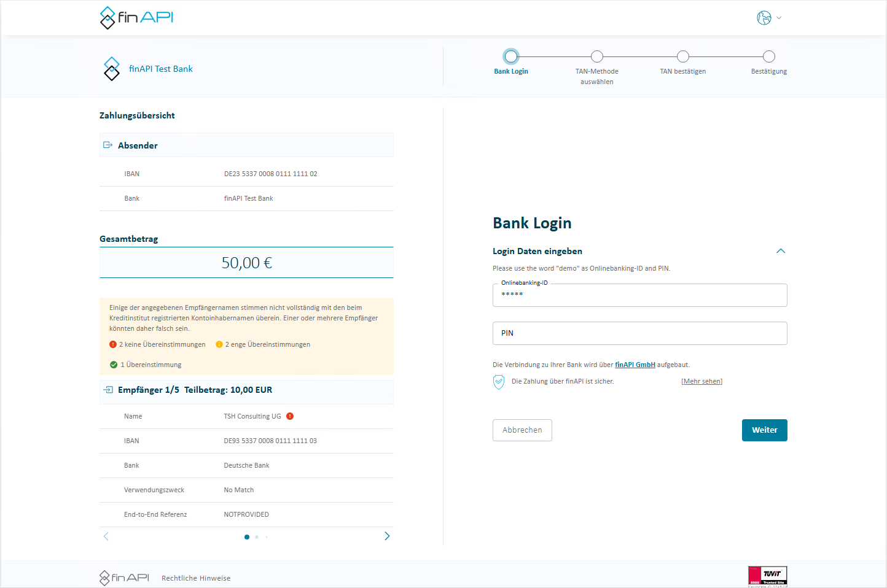Click the No Match Verwendungszweck value
The height and width of the screenshot is (588, 887).
[x=239, y=490]
